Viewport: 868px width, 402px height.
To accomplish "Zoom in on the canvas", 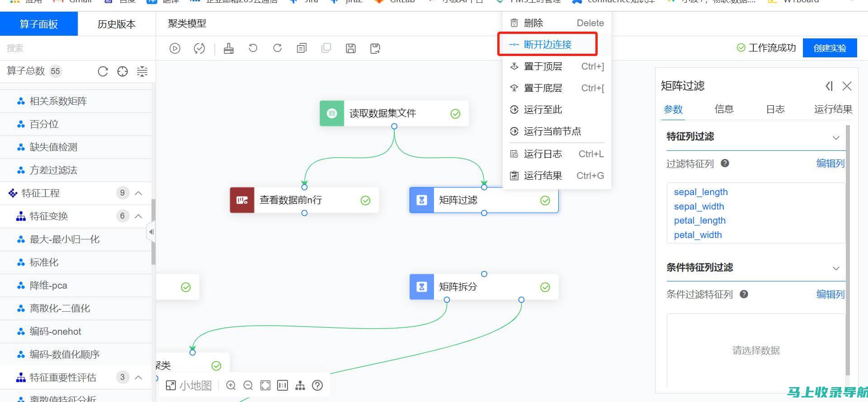I will [231, 385].
